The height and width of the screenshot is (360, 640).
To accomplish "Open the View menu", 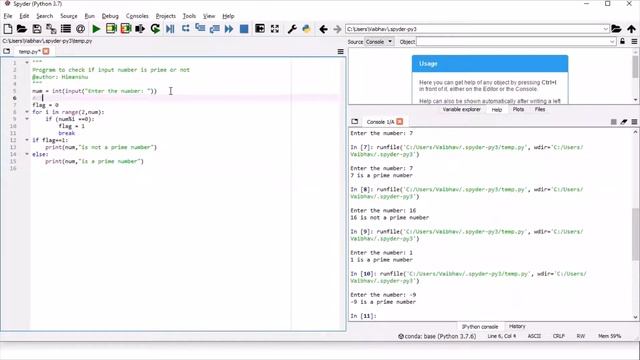I will pos(209,16).
